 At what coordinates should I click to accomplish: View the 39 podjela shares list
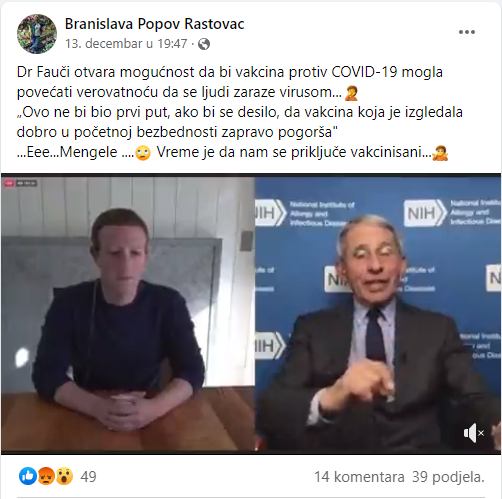pos(448,477)
